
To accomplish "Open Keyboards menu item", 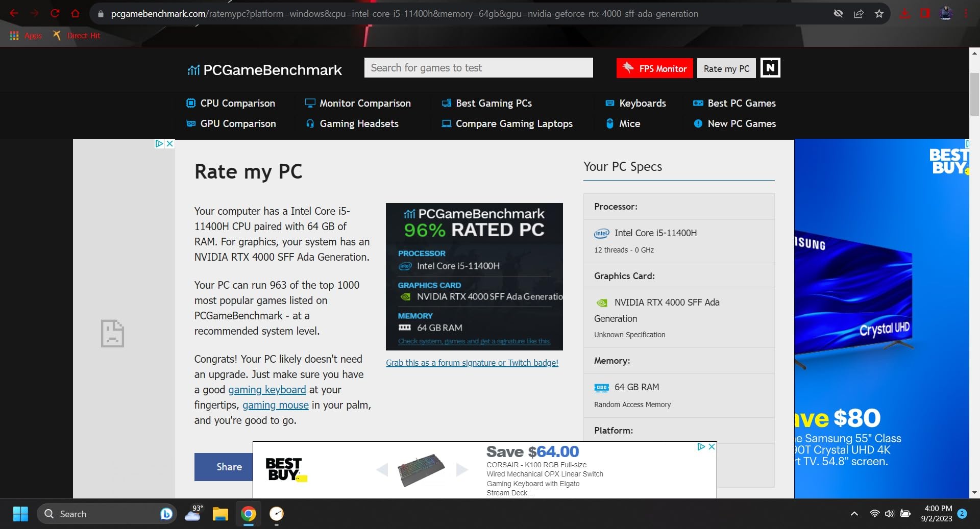I will tap(635, 103).
